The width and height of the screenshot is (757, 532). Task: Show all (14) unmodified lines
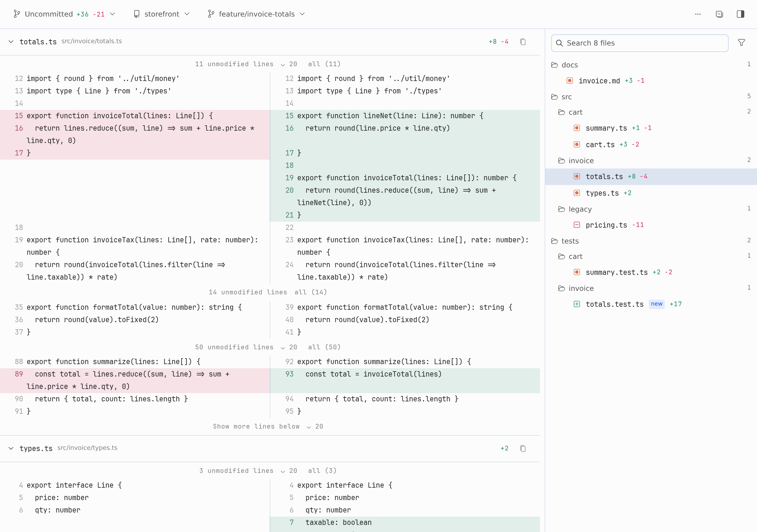[310, 292]
